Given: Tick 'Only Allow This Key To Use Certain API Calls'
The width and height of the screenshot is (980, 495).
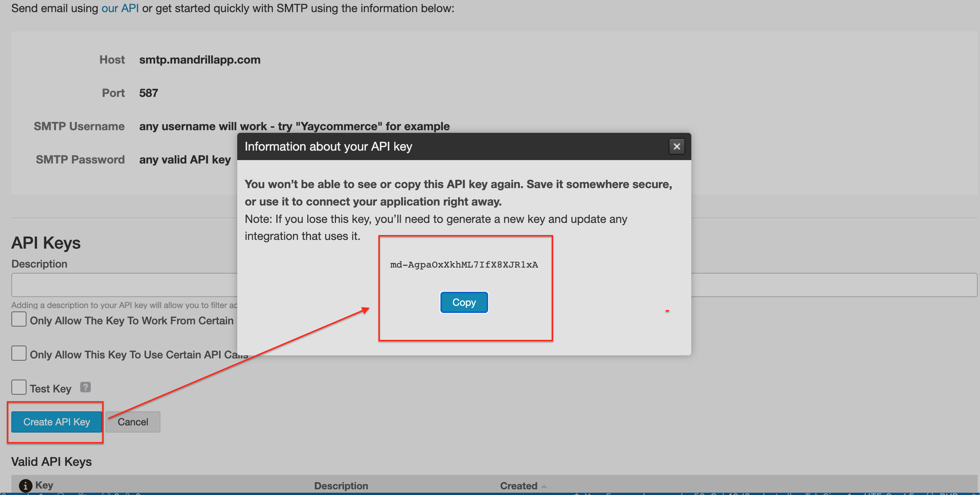Looking at the screenshot, I should click(19, 353).
